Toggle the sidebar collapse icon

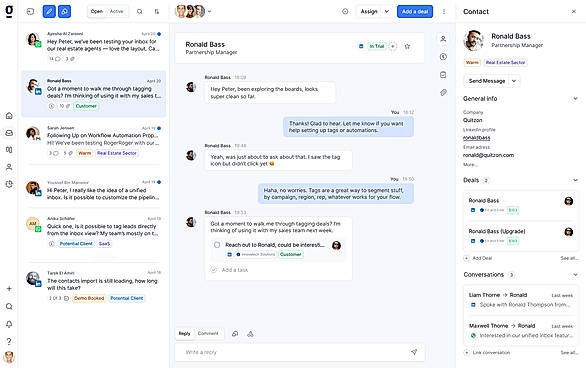pyautogui.click(x=31, y=12)
